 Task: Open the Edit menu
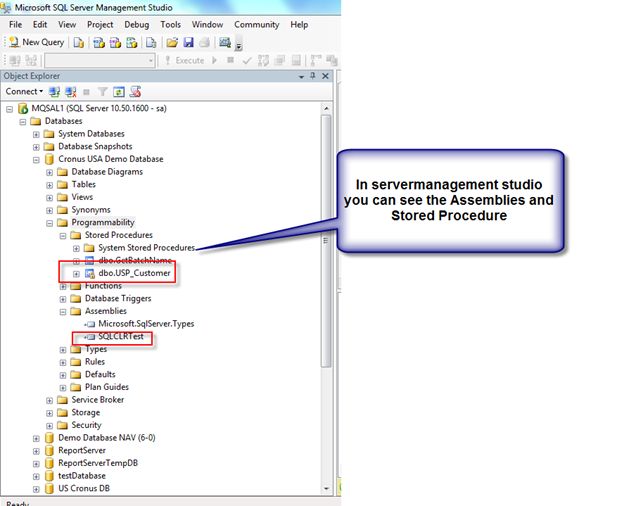point(40,25)
